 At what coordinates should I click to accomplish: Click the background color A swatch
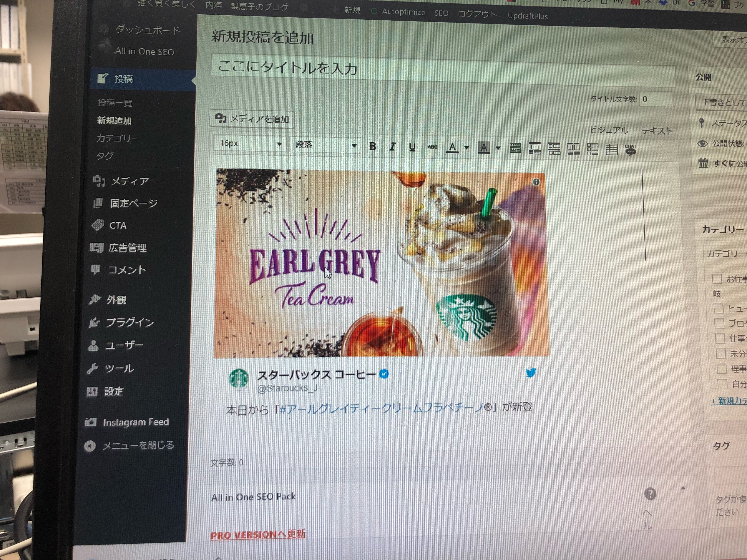(484, 148)
